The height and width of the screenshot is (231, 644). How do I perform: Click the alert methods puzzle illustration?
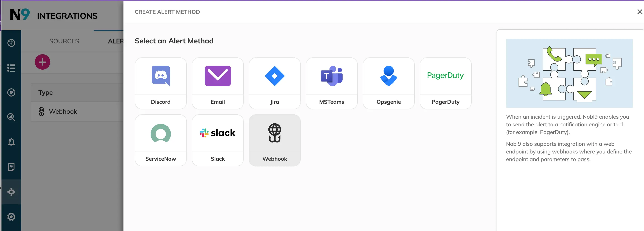(x=569, y=73)
